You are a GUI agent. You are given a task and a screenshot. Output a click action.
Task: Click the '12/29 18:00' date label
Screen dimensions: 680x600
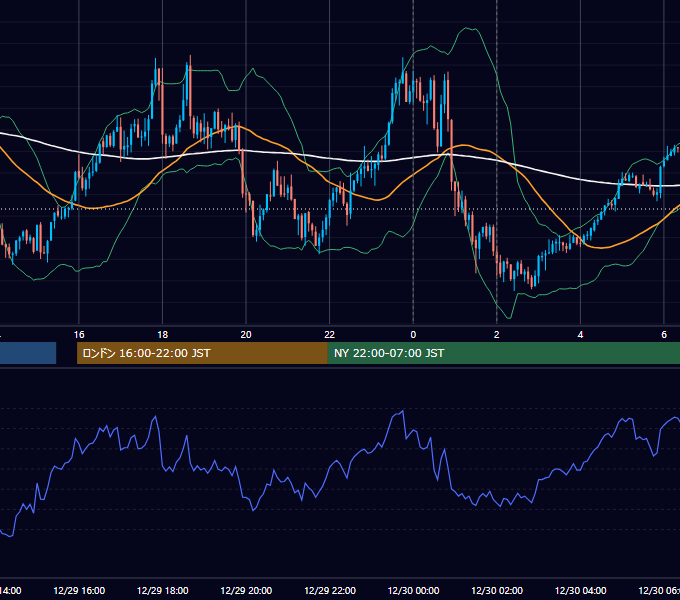pos(163,591)
